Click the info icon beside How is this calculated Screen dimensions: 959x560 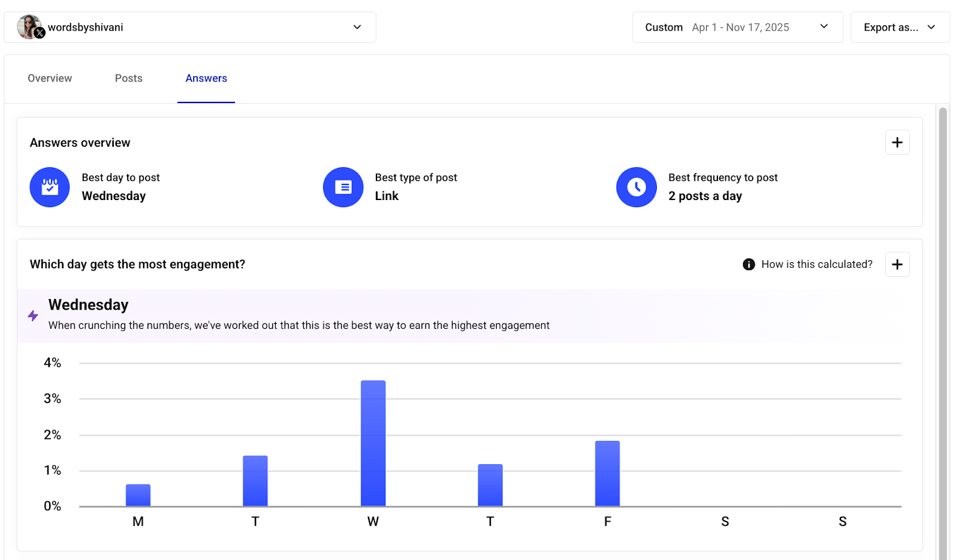tap(748, 264)
